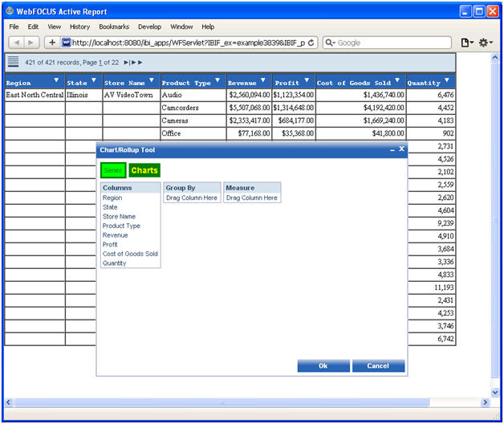This screenshot has width=504, height=424.
Task: Click the reload icon in address bar
Action: point(311,43)
